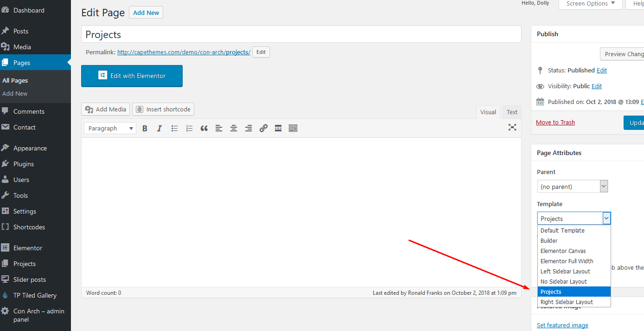Expand the Parent page dropdown
Viewport: 644px width, 331px height.
click(572, 187)
